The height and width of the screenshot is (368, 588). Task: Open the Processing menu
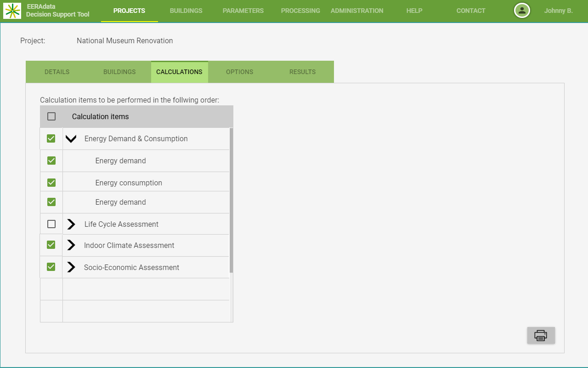pos(300,11)
